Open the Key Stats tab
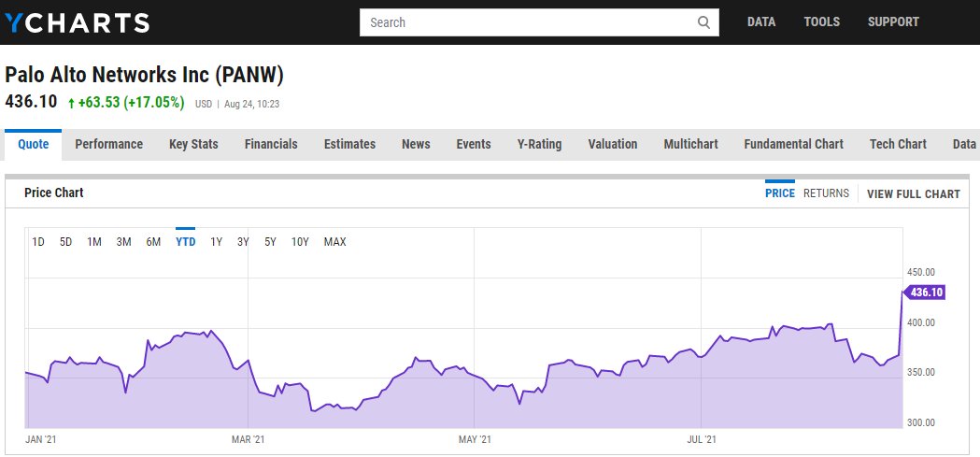 click(193, 145)
